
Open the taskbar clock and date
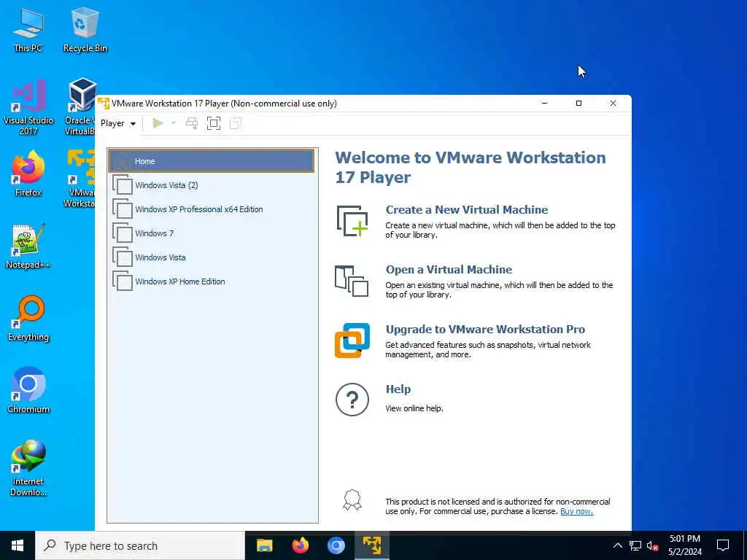(684, 545)
